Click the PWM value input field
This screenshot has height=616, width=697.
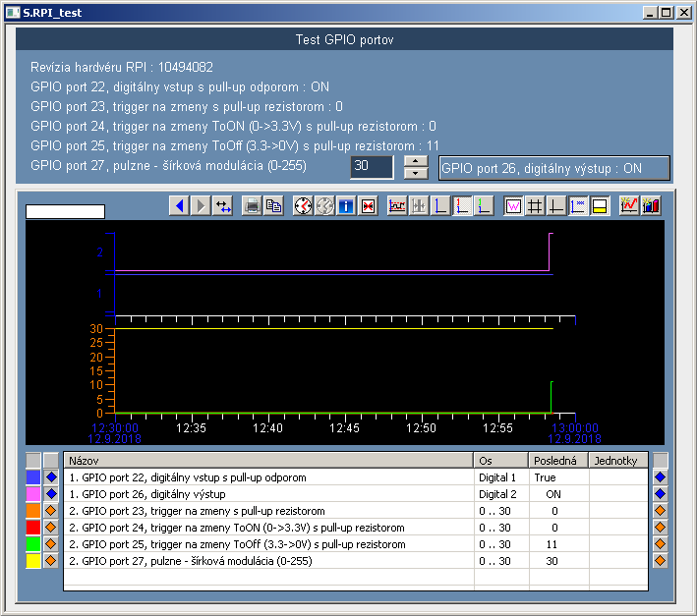[x=372, y=168]
